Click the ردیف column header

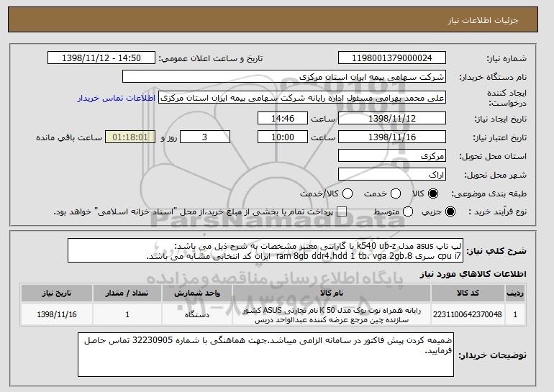515,293
